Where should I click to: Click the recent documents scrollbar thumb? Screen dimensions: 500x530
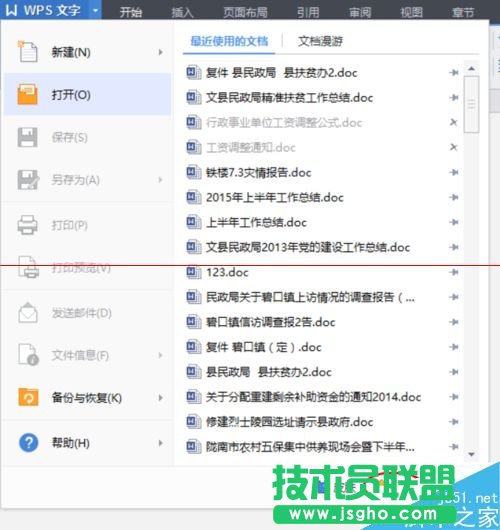point(471,104)
